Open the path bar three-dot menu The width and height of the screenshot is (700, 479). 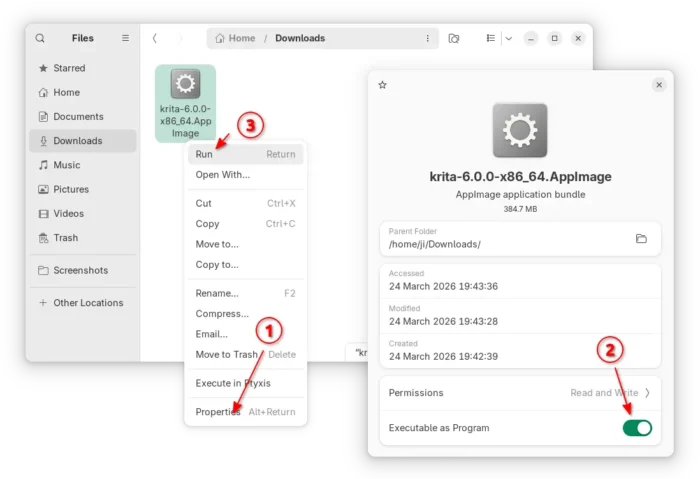428,38
